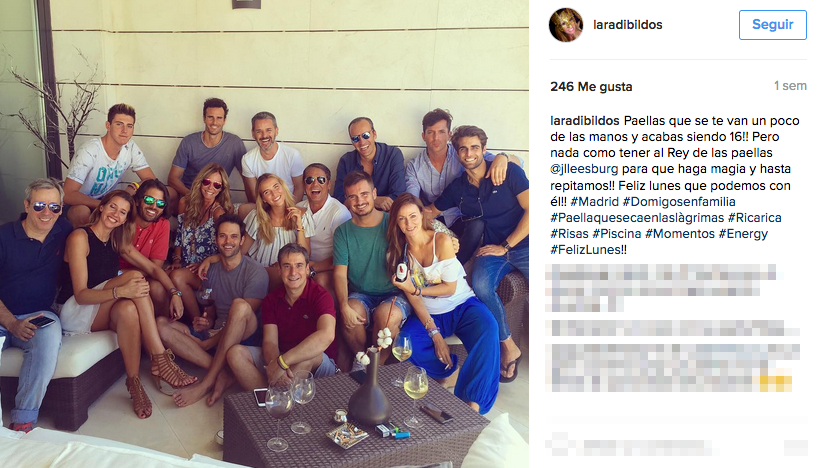Image resolution: width=821 pixels, height=468 pixels.
Task: Open the #Energy hashtag
Action: point(743,234)
